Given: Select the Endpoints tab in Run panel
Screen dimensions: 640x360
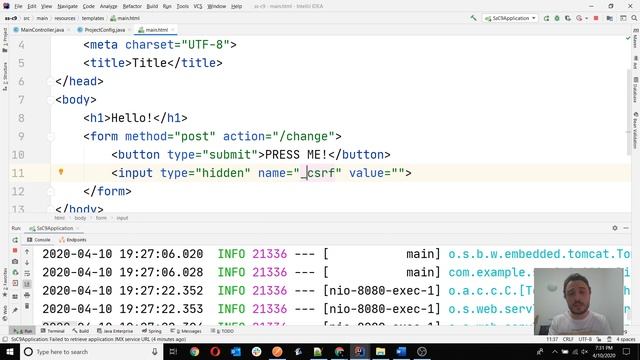Looking at the screenshot, I should 73,240.
